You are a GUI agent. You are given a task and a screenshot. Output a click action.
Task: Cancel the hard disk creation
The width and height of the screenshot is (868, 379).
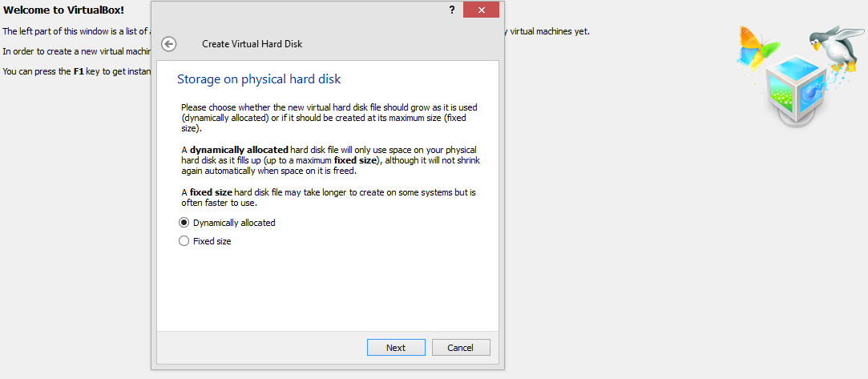(461, 348)
